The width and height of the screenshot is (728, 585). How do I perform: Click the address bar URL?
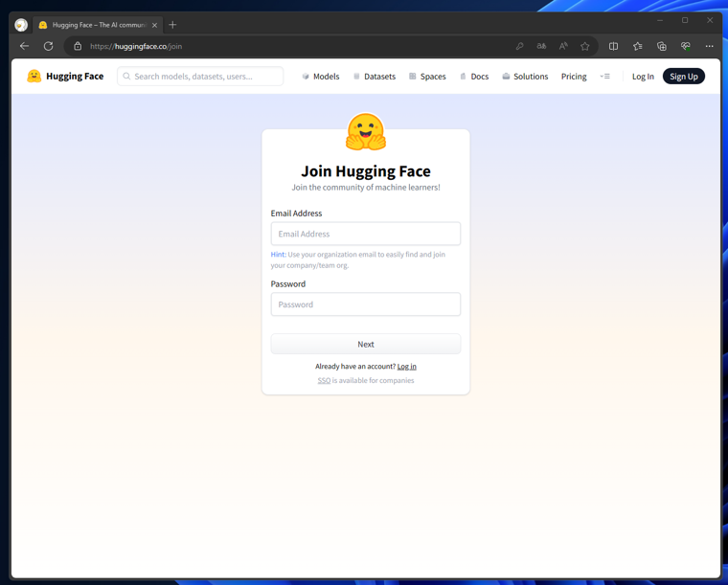(x=136, y=46)
